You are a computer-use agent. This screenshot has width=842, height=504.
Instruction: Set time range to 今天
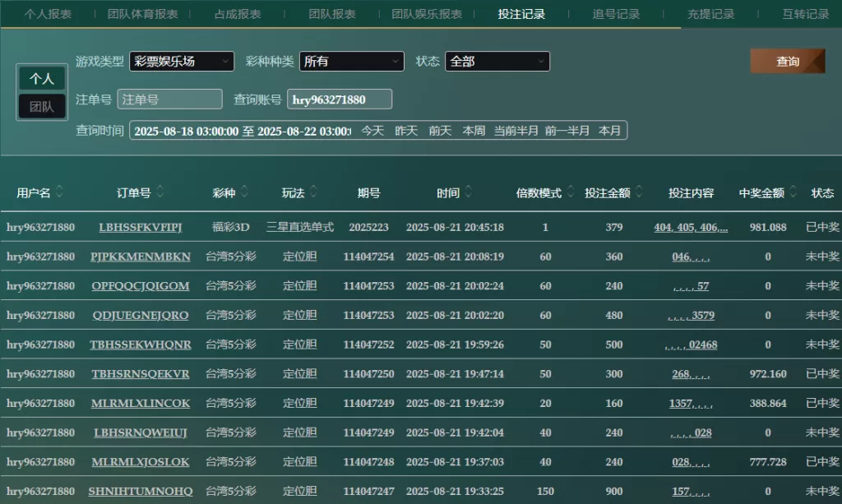point(372,131)
